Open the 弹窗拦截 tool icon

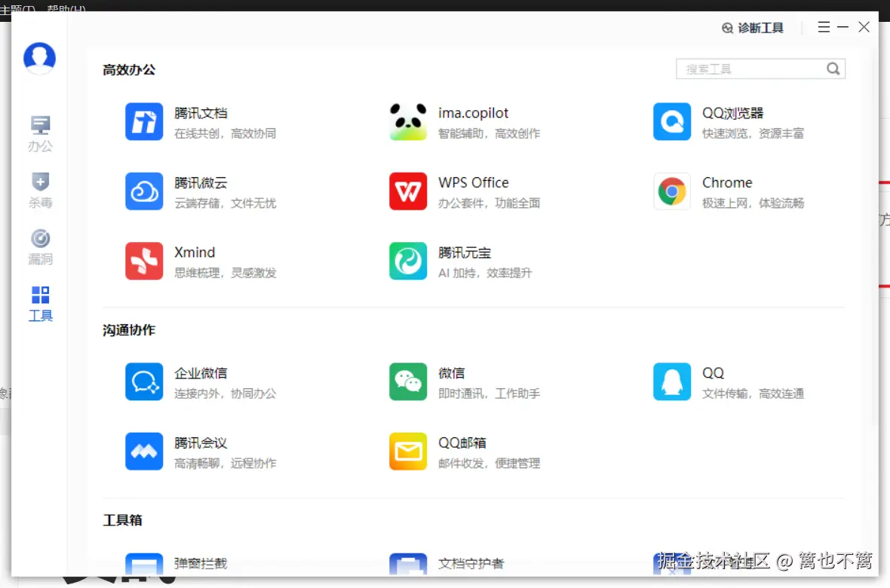144,564
